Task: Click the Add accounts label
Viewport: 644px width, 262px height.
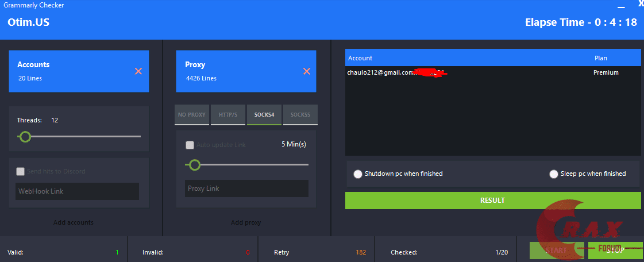Action: coord(74,222)
